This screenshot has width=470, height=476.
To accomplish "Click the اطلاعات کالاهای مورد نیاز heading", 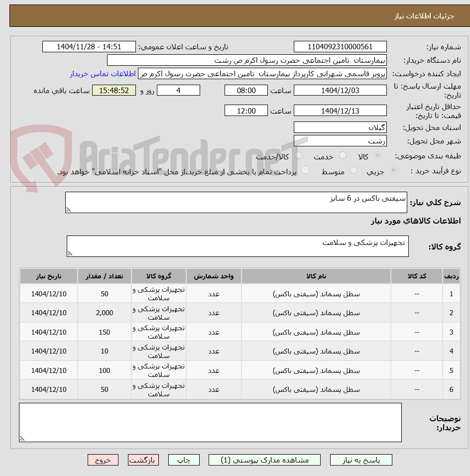I will 416,221.
